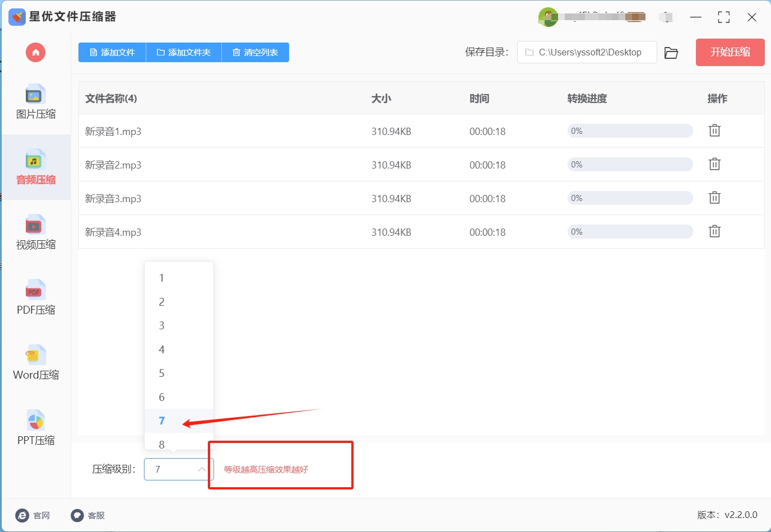Click progress bar of 新录音2.mp3
The image size is (771, 532).
[630, 165]
